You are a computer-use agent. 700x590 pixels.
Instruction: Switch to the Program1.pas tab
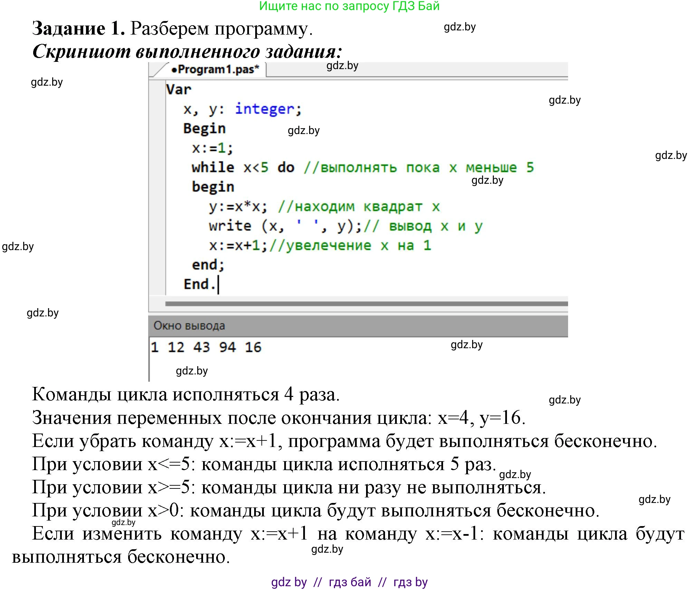coord(215,69)
